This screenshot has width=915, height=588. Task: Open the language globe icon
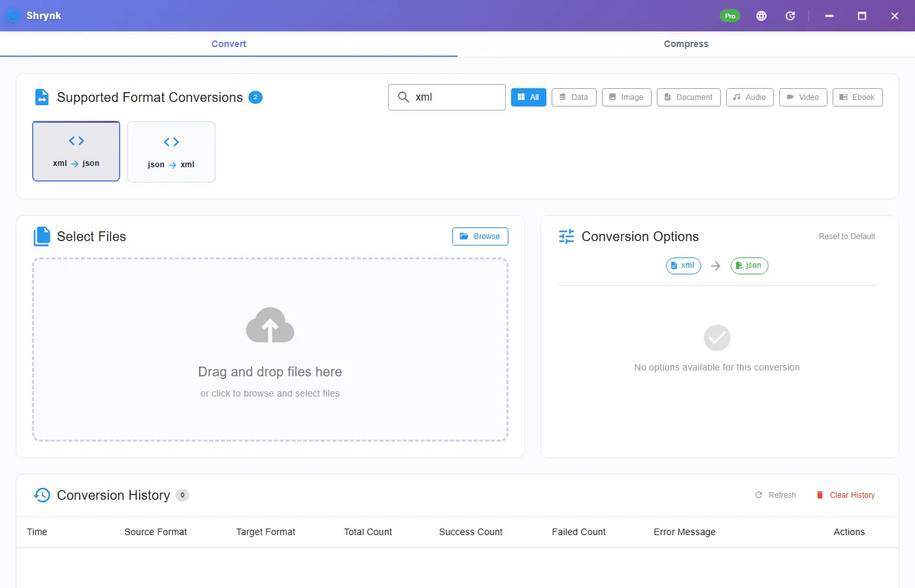tap(761, 16)
